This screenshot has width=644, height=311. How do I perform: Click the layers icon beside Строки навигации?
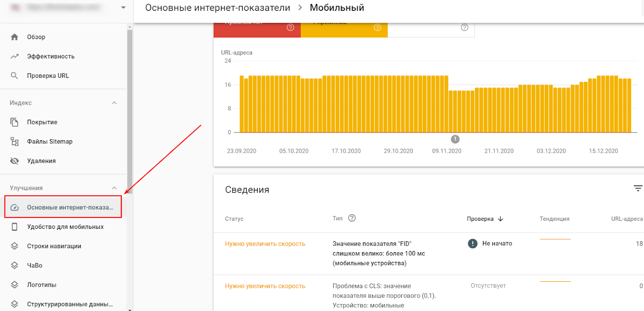[14, 246]
